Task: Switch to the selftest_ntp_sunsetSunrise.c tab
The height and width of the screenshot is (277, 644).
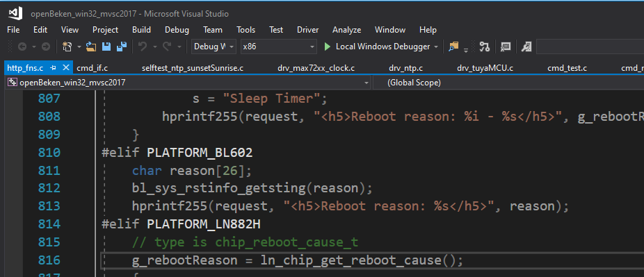Action: click(x=193, y=68)
